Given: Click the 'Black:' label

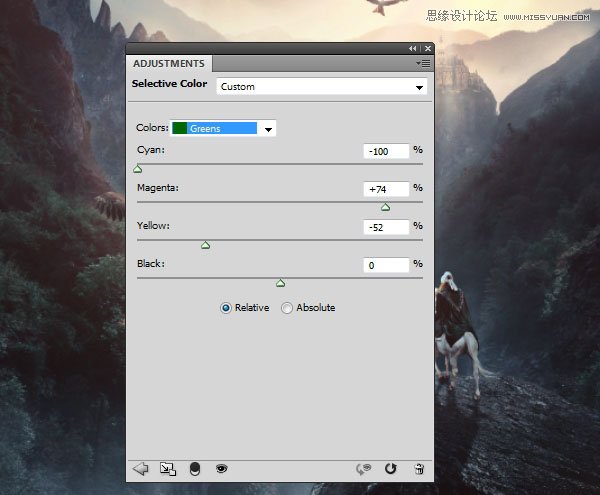Looking at the screenshot, I should [151, 264].
